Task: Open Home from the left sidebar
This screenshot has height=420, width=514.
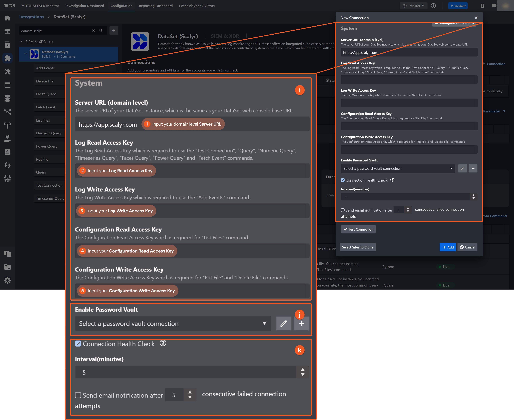Action: 7,18
